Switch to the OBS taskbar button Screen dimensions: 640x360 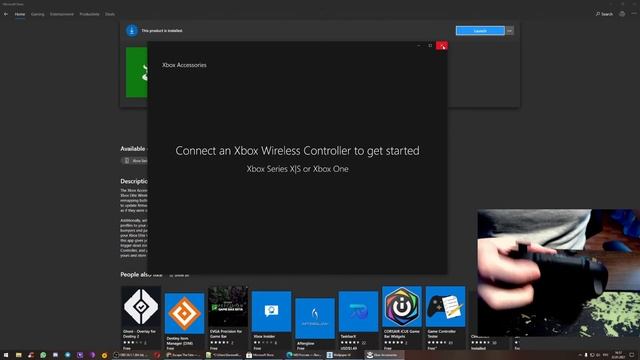click(130, 355)
